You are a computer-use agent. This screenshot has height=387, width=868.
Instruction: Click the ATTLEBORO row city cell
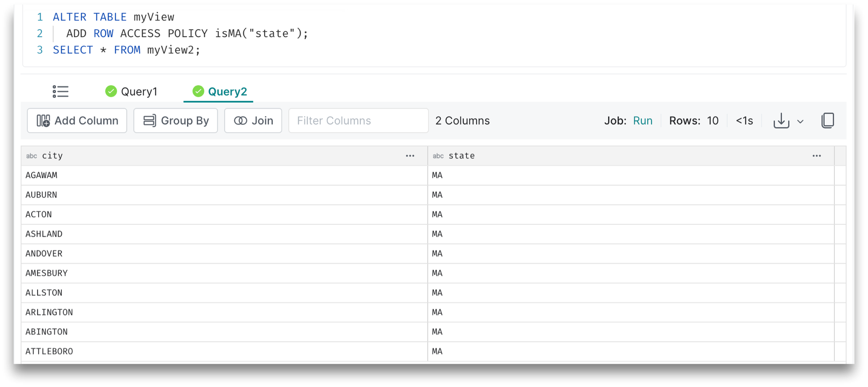point(49,351)
